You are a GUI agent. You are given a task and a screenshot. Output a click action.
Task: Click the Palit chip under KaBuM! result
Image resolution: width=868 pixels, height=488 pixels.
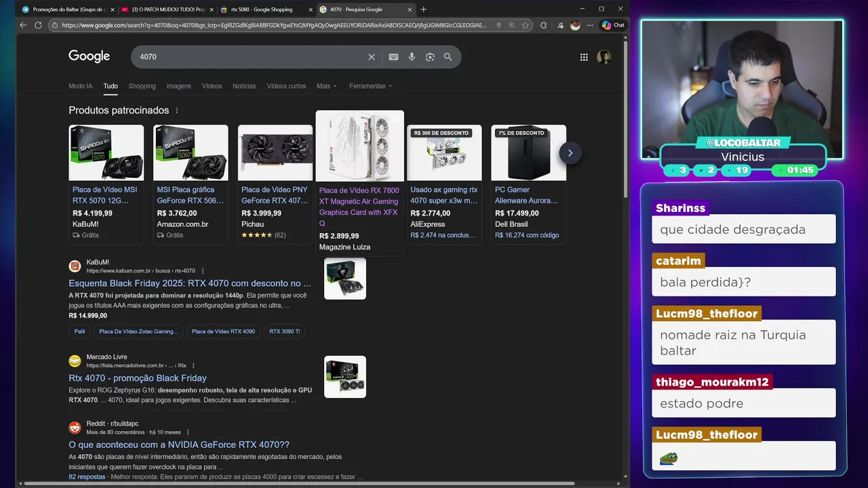[80, 331]
